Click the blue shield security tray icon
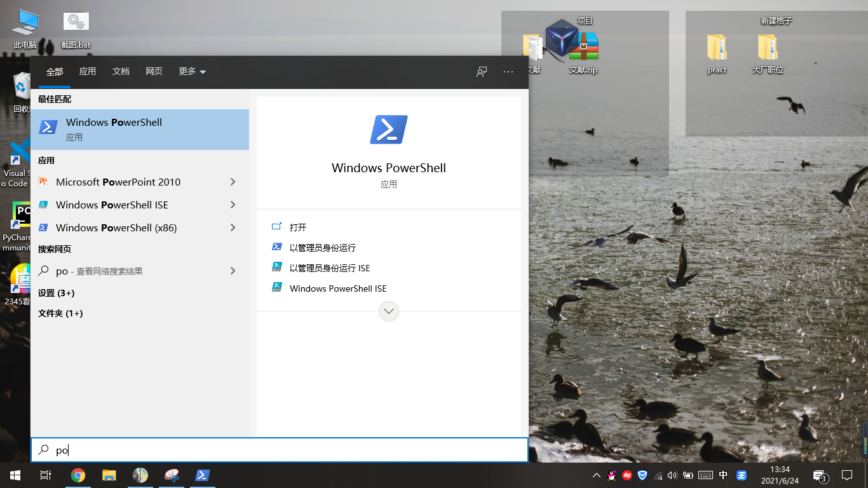Screen dimensions: 868x488 (x=642, y=475)
